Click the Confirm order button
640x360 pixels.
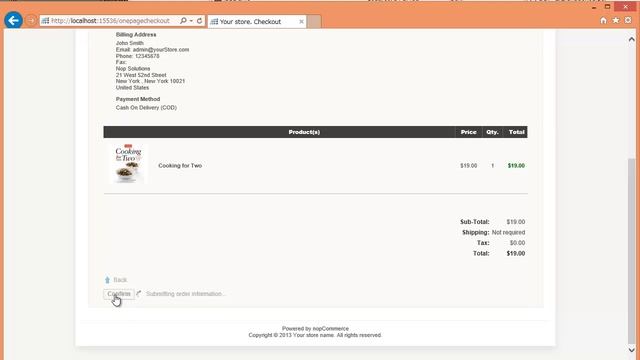(x=119, y=294)
